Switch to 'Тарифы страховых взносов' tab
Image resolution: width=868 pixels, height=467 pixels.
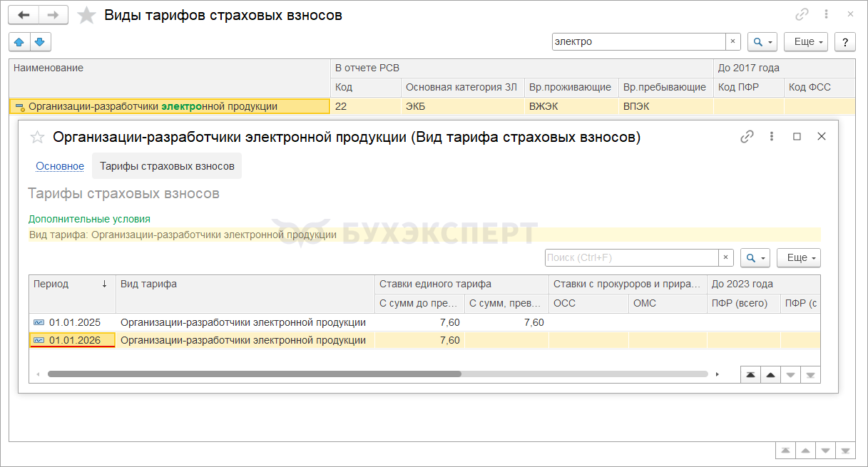click(x=167, y=166)
